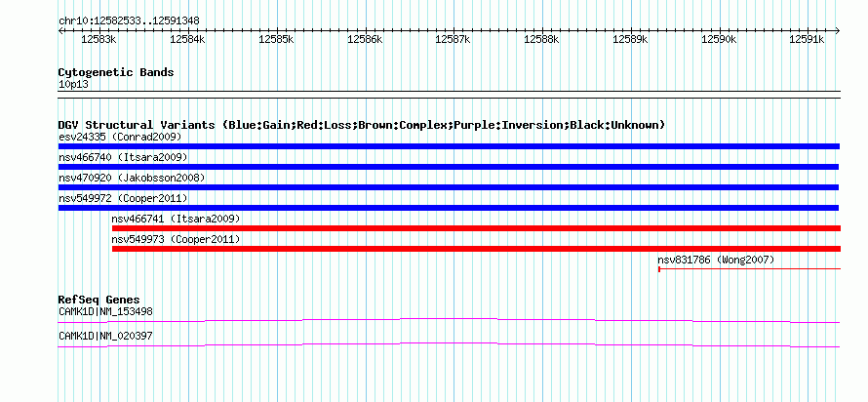Open nsv549972 (Cooper2011) variant label
The width and height of the screenshot is (868, 402).
(x=123, y=198)
